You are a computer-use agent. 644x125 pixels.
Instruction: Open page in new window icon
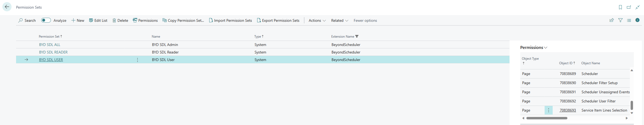629,7
